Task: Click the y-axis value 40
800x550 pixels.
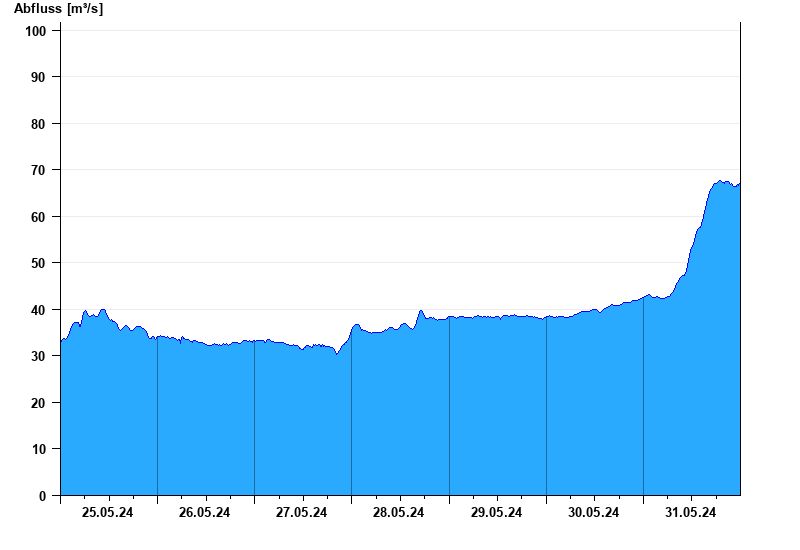Action: click(39, 310)
